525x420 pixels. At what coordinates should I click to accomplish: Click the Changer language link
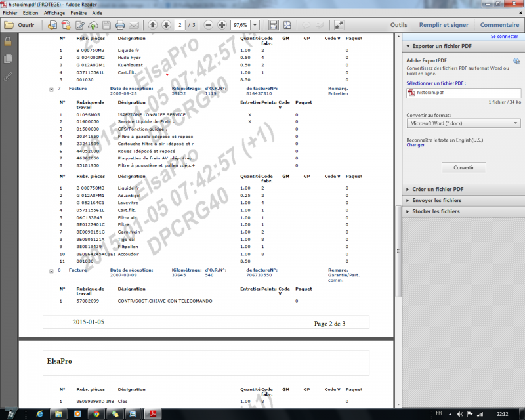415,145
